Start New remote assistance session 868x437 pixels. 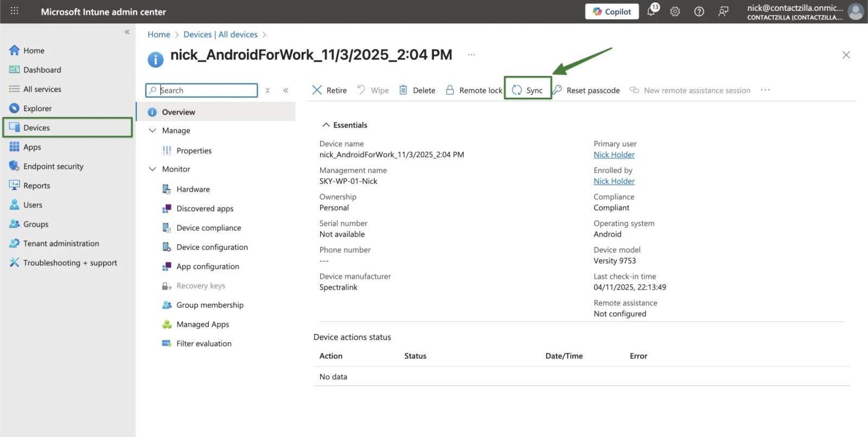pos(690,90)
